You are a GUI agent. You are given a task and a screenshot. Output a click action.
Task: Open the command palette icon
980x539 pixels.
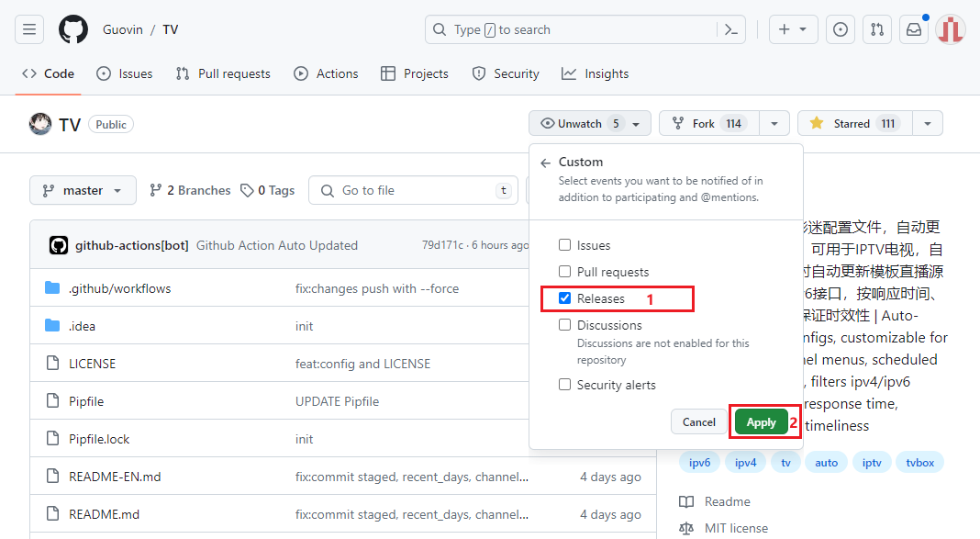click(x=731, y=29)
